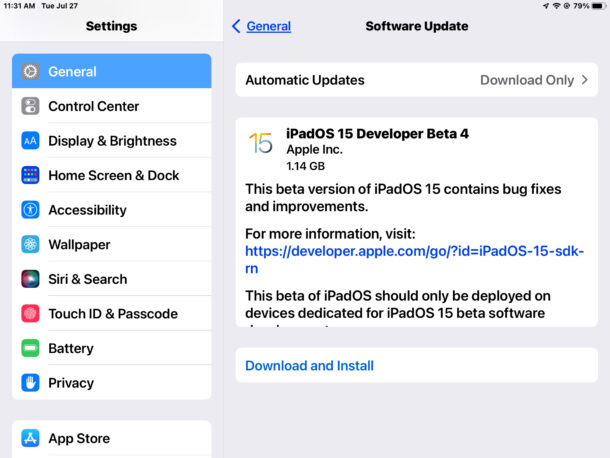Tap the Software Update title
Image resolution: width=610 pixels, height=458 pixels.
(x=417, y=26)
